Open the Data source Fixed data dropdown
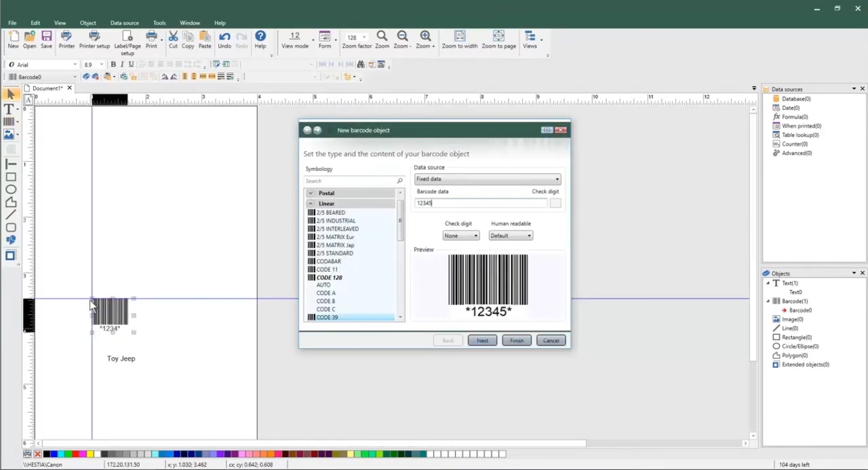 click(488, 179)
